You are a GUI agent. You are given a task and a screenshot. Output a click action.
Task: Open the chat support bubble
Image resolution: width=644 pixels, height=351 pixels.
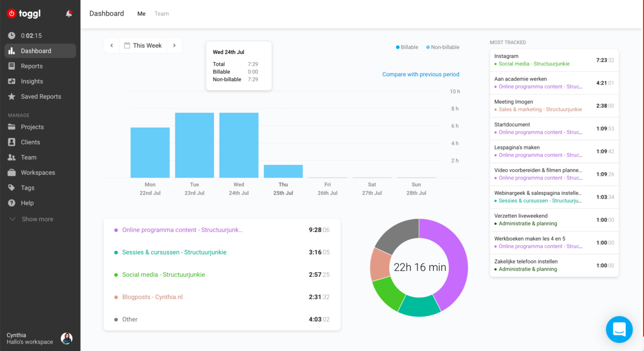tap(619, 329)
